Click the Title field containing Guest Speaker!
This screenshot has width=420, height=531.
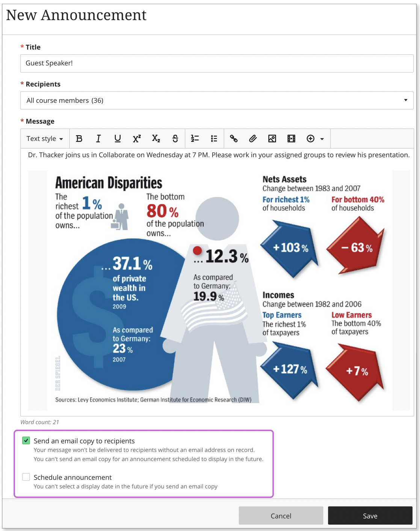(217, 63)
